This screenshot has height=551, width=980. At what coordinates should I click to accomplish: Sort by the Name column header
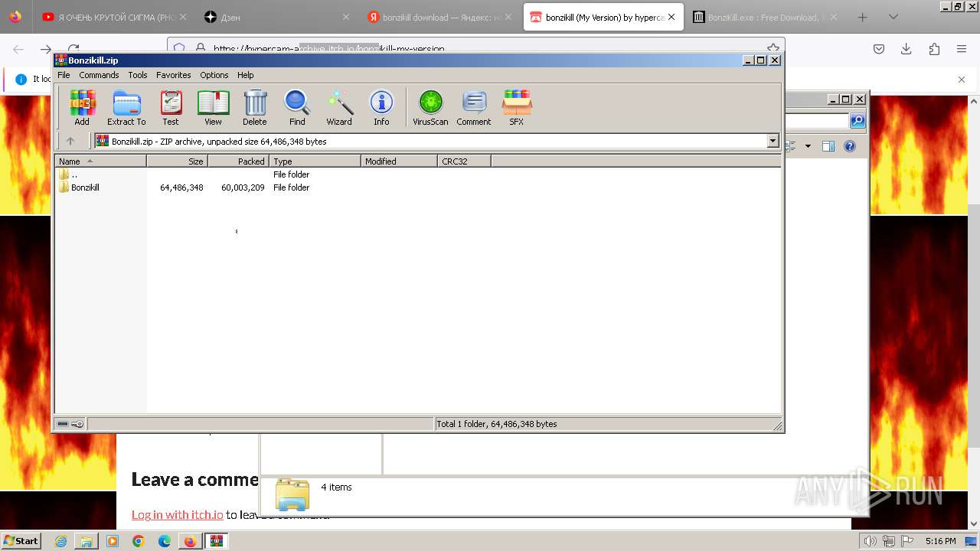pos(100,161)
